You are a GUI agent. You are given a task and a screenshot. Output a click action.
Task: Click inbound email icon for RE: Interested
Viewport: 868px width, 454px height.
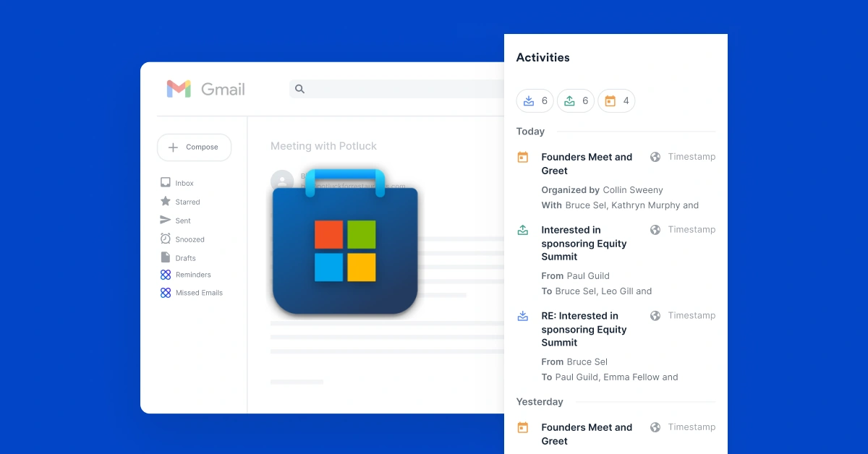[x=523, y=316]
